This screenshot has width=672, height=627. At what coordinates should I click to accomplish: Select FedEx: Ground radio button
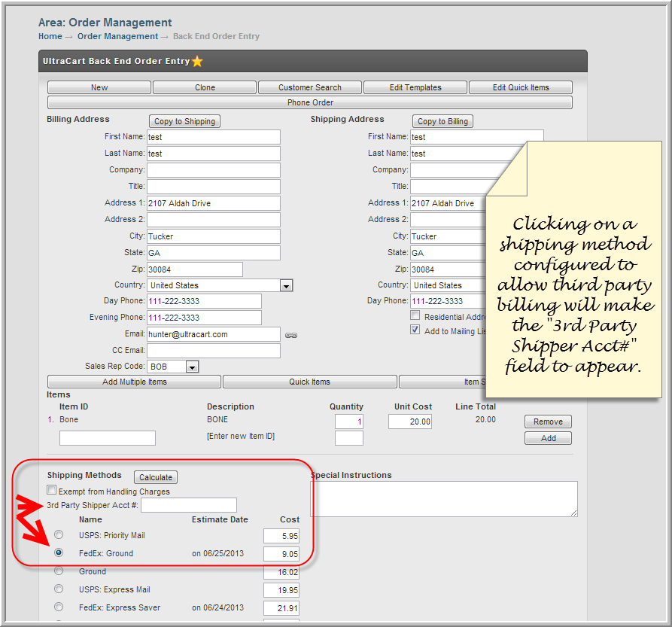pos(59,552)
